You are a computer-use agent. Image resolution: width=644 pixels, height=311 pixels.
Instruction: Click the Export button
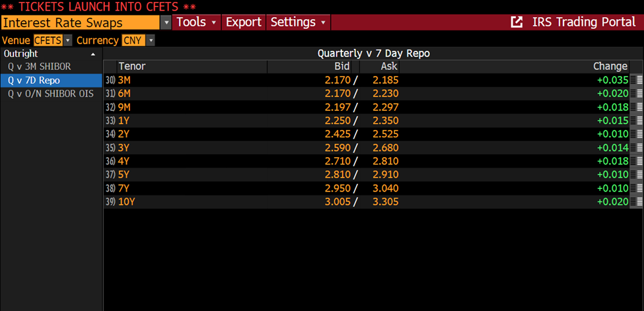(244, 22)
